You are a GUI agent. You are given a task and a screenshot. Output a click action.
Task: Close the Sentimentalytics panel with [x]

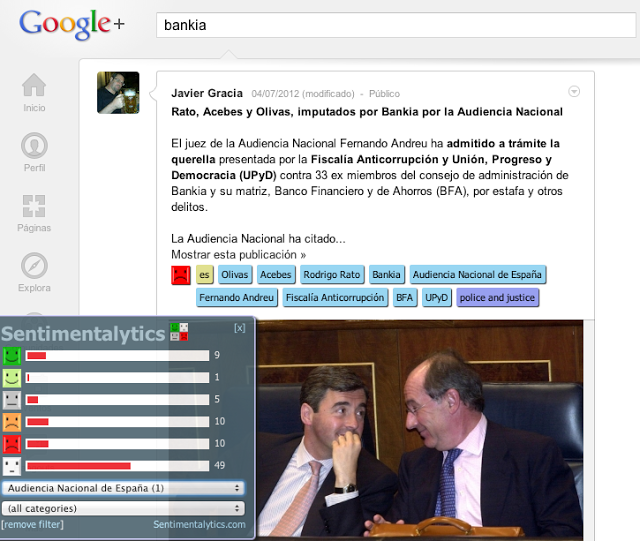click(x=240, y=328)
